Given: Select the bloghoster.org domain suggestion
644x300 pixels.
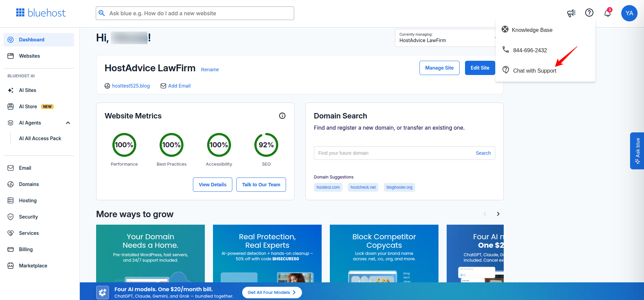Looking at the screenshot, I should 399,187.
